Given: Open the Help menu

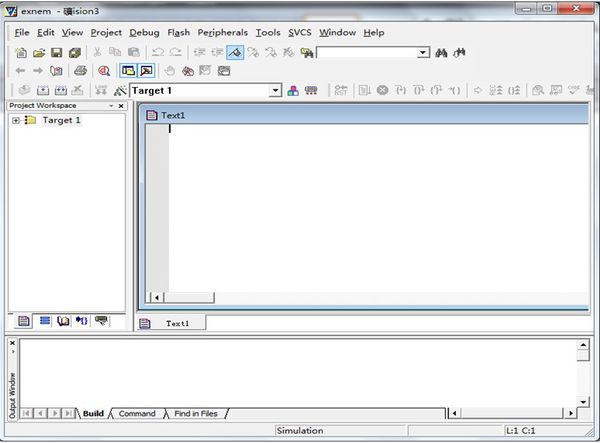Looking at the screenshot, I should point(374,33).
